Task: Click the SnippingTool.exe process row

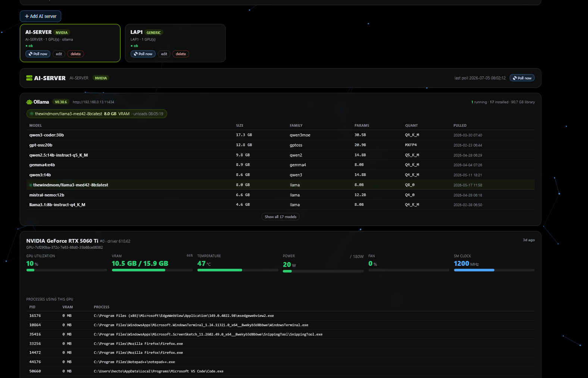Action: [x=281, y=334]
